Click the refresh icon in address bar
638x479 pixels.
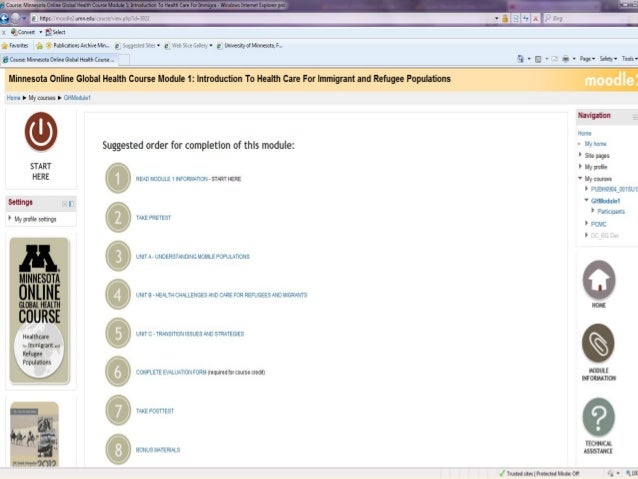pos(526,18)
